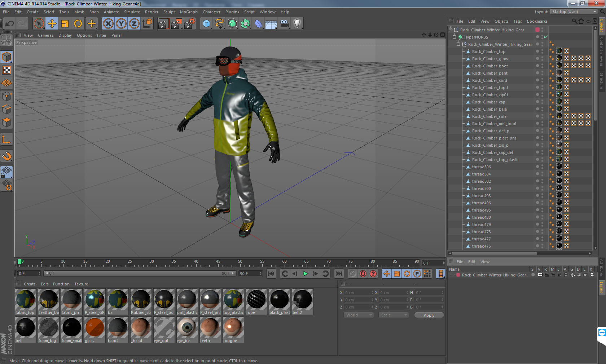Switch to Model mode
This screenshot has width=606, height=364.
6,57
